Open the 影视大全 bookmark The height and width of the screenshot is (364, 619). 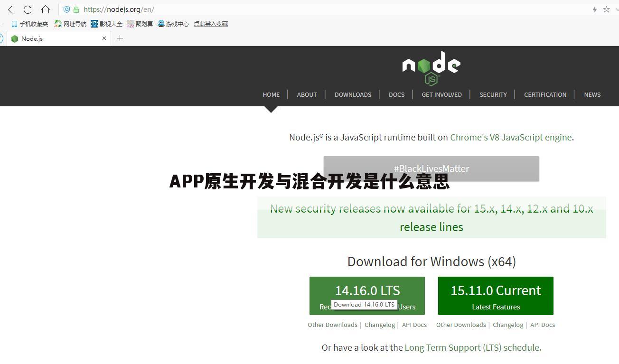(x=107, y=24)
